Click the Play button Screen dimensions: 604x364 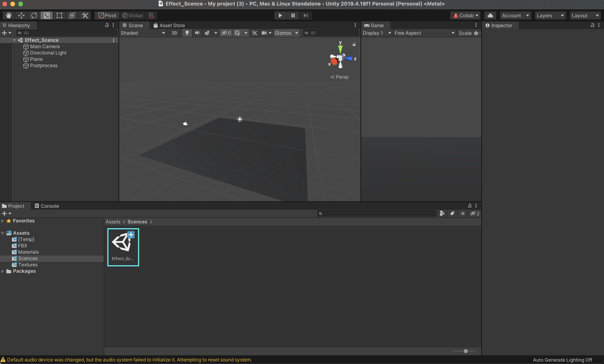click(280, 15)
